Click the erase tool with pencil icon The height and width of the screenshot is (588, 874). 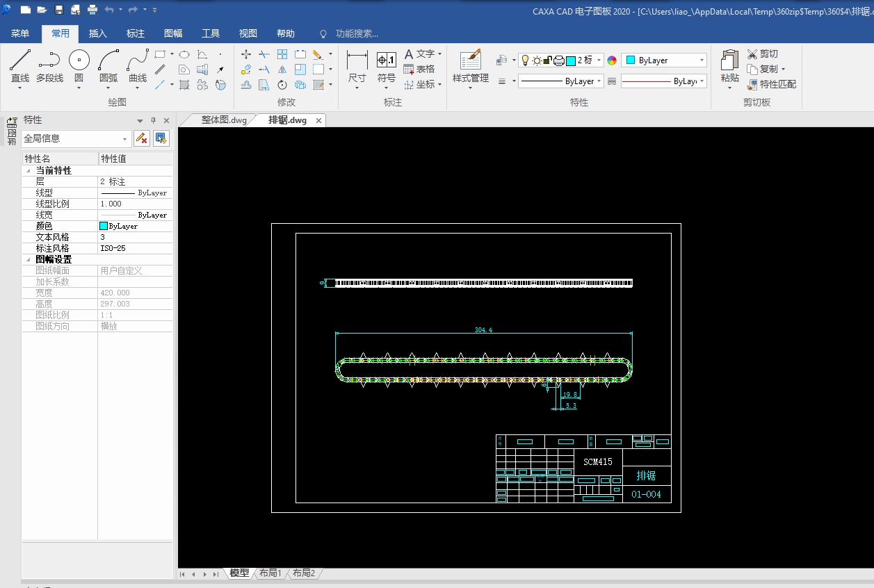pos(317,54)
